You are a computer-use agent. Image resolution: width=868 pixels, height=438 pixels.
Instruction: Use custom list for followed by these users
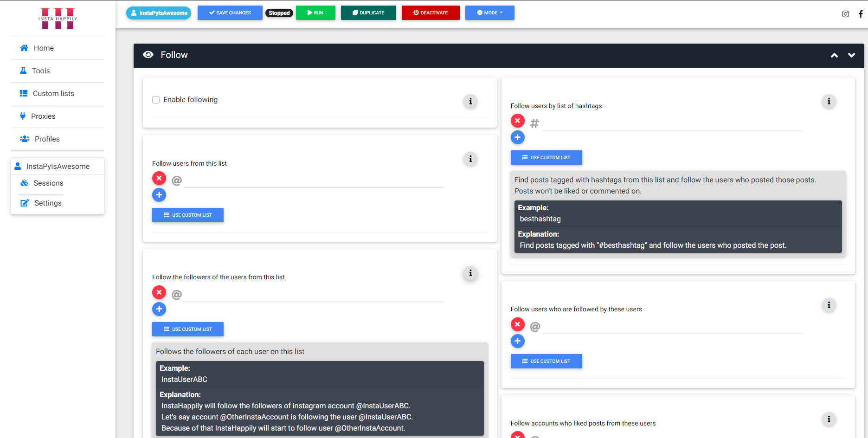547,361
